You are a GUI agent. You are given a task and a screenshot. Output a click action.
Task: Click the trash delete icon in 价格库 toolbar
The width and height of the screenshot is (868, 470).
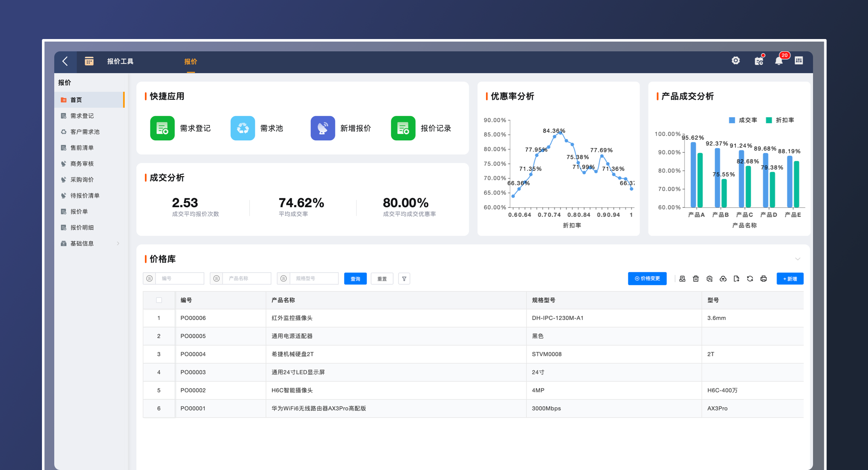point(695,279)
